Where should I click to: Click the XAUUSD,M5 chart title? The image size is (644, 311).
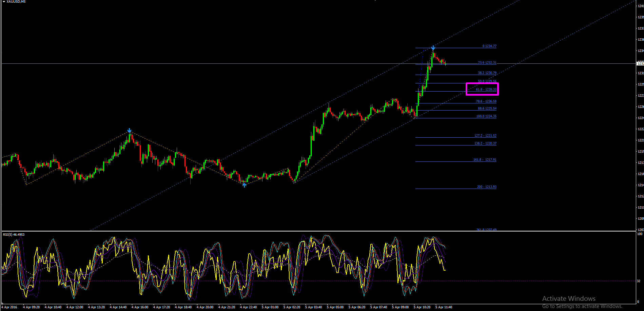pyautogui.click(x=16, y=2)
